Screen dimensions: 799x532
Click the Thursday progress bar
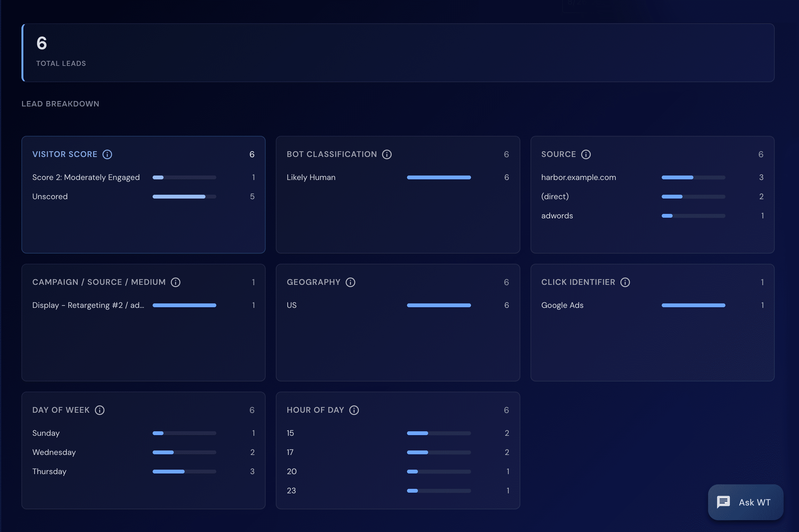coord(184,472)
